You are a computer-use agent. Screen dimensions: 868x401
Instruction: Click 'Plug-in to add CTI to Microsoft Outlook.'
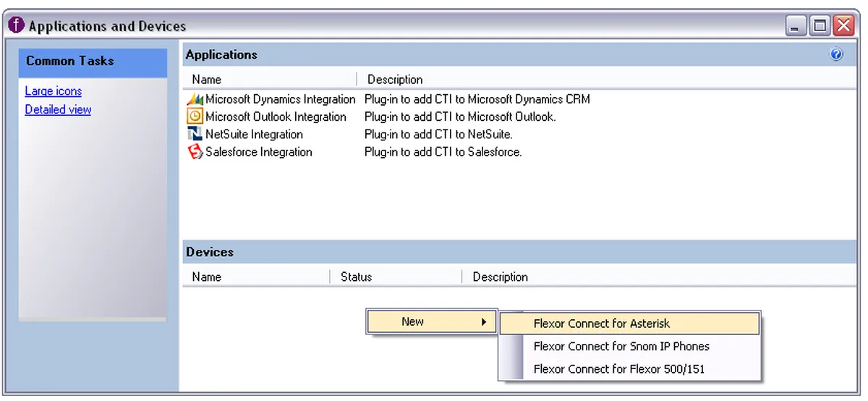460,117
